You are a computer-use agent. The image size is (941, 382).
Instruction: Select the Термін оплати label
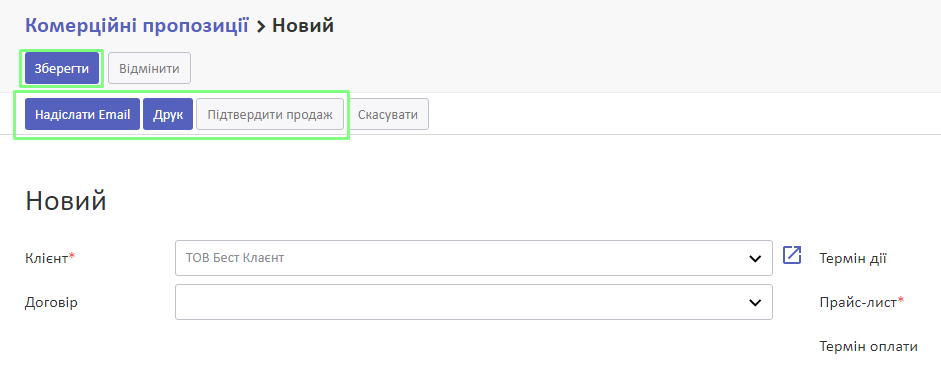point(868,346)
